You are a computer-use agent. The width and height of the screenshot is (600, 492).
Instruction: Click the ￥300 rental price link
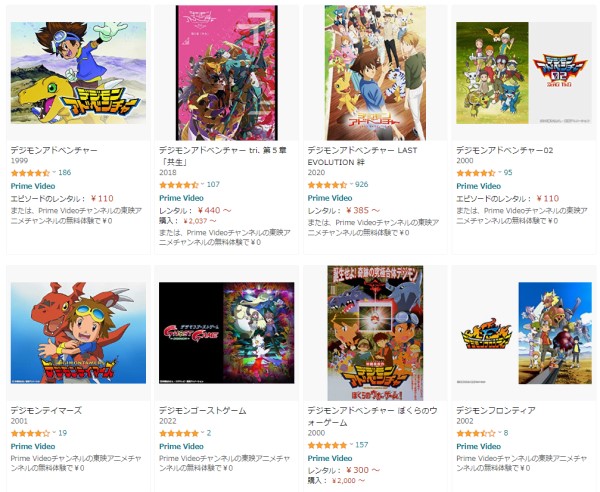(x=363, y=470)
